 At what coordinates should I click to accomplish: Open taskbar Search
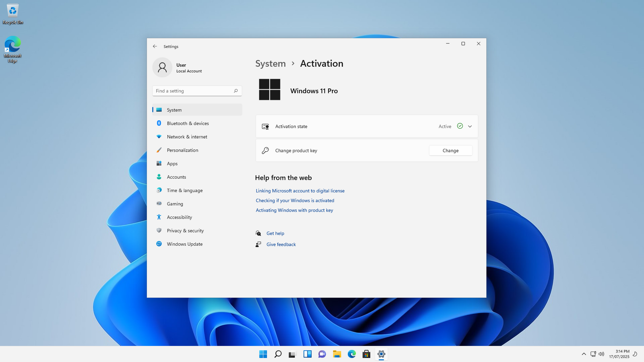click(x=278, y=354)
